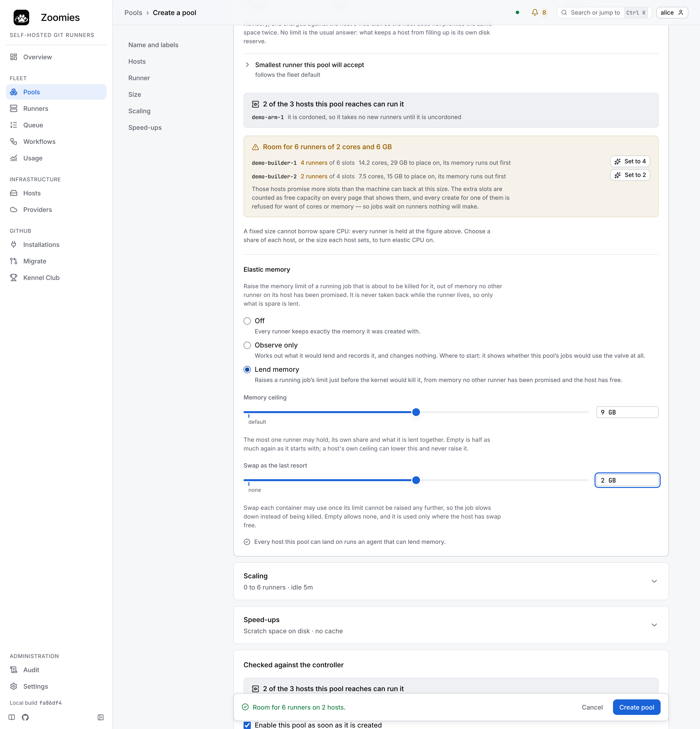The image size is (700, 729).
Task: Click the Search or jump to box
Action: click(604, 13)
